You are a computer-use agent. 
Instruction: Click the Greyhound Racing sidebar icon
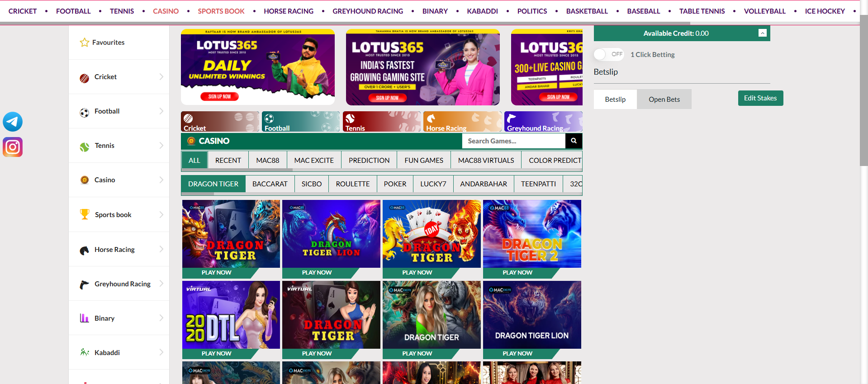85,284
